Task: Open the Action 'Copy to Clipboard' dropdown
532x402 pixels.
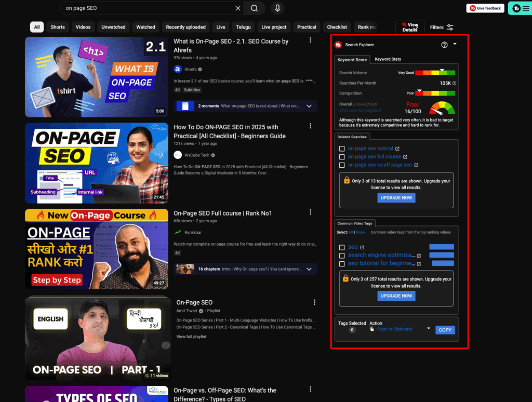Action: point(429,328)
